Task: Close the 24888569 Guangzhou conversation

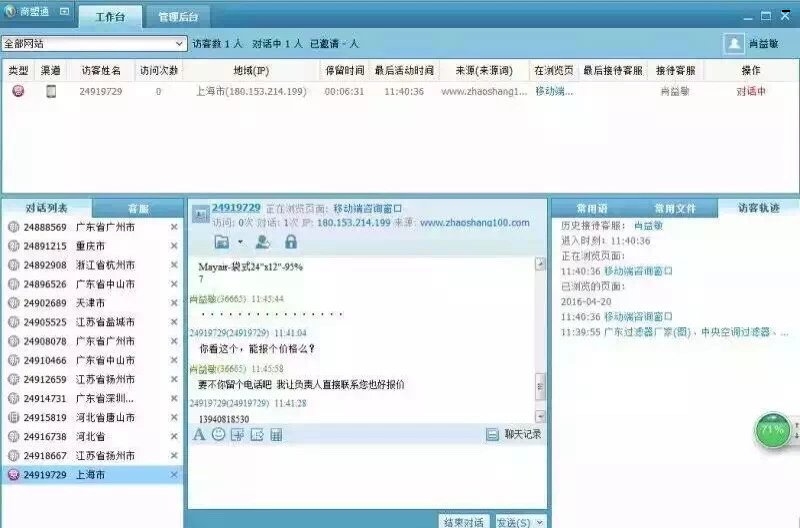Action: [x=174, y=227]
